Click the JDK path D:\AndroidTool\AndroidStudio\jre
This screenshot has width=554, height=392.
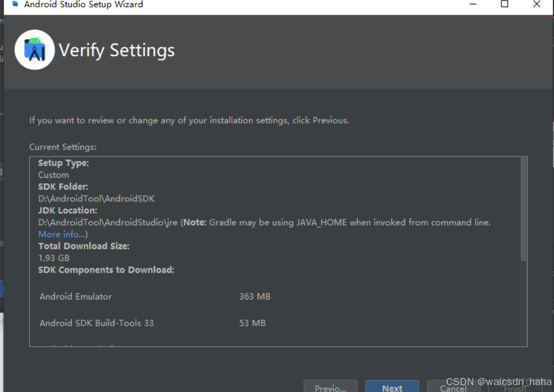108,223
